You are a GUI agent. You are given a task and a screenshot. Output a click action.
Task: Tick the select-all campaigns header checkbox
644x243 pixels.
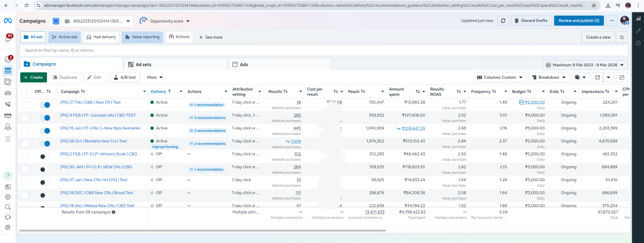[x=24, y=92]
